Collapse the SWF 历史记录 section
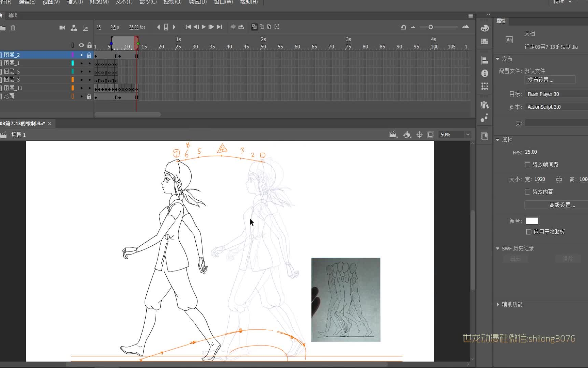 [497, 249]
